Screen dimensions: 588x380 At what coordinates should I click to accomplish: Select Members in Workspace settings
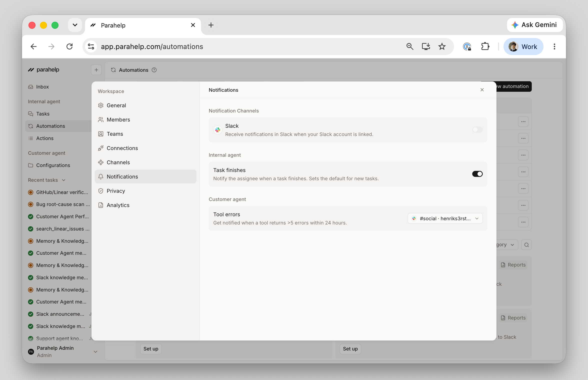(145, 120)
